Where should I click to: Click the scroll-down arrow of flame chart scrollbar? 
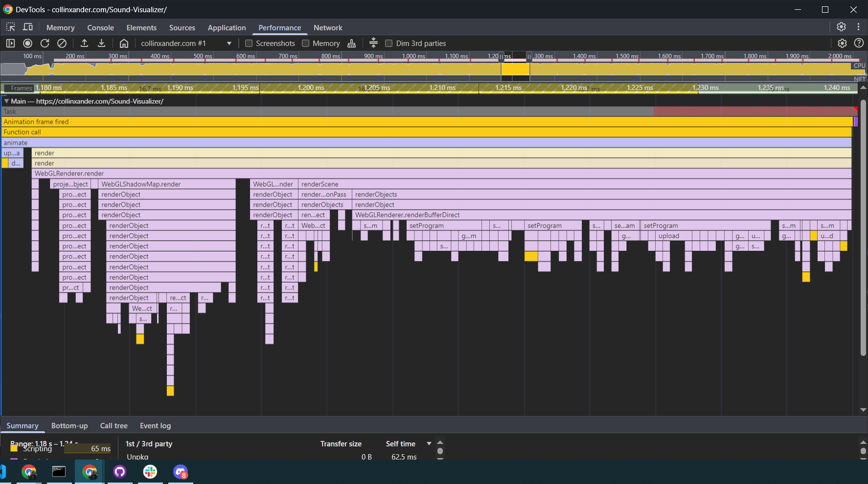coord(863,410)
